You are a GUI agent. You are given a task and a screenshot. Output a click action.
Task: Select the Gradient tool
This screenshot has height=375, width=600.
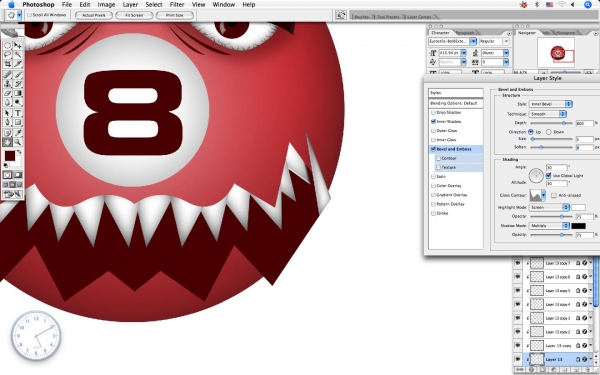(x=18, y=93)
